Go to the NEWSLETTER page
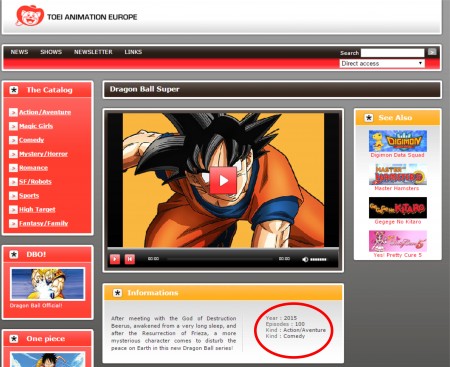Image resolution: width=450 pixels, height=367 pixels. click(93, 52)
